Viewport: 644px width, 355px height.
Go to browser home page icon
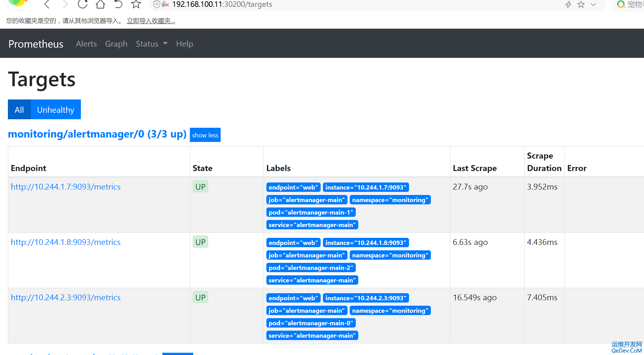pyautogui.click(x=100, y=4)
